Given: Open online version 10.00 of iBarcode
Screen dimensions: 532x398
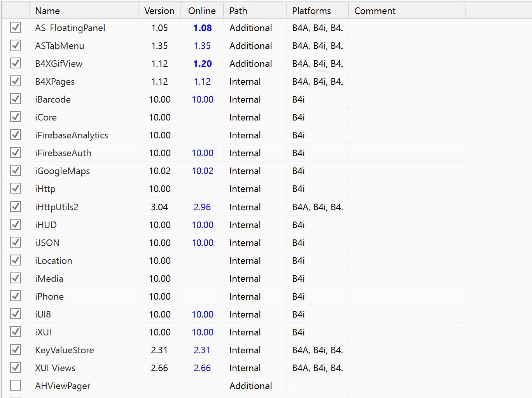Looking at the screenshot, I should tap(203, 99).
